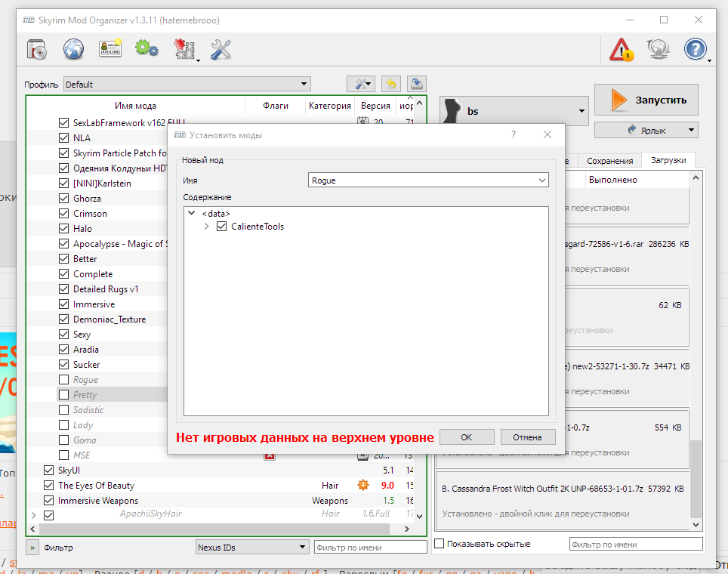Open settings wrench and screwdriver icon
The width and height of the screenshot is (728, 574).
pos(221,49)
